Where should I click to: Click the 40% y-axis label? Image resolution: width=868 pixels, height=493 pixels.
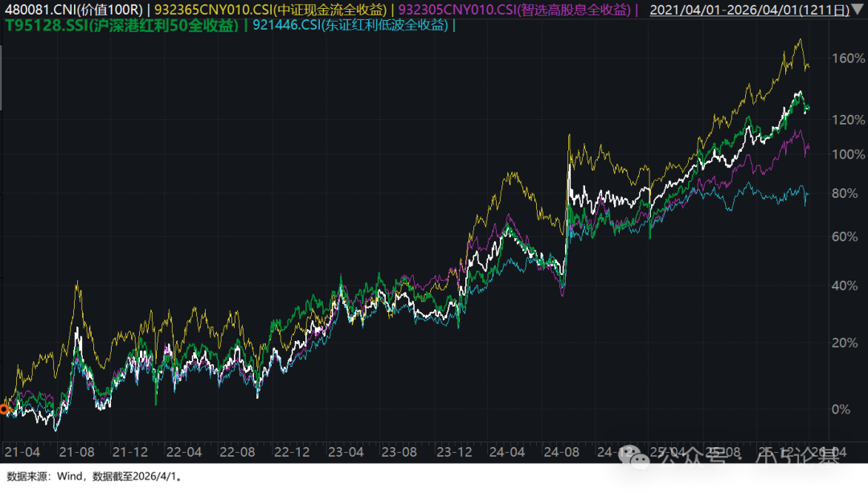click(845, 286)
